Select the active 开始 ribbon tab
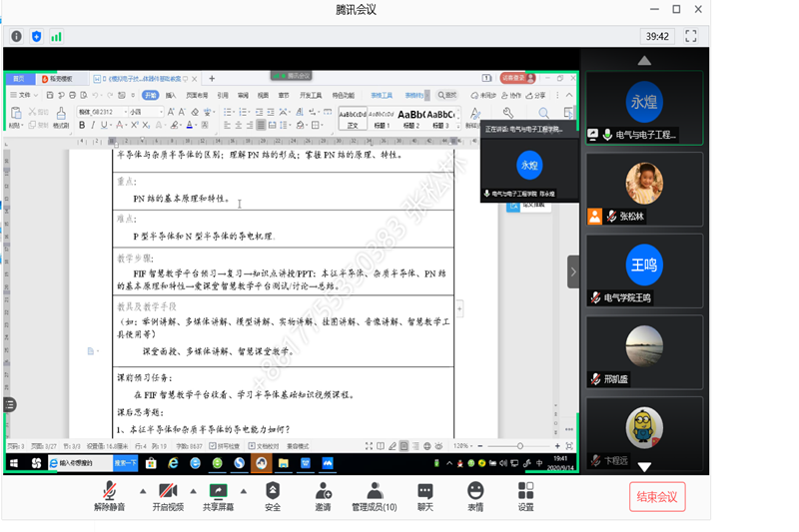The height and width of the screenshot is (532, 799). [x=151, y=95]
